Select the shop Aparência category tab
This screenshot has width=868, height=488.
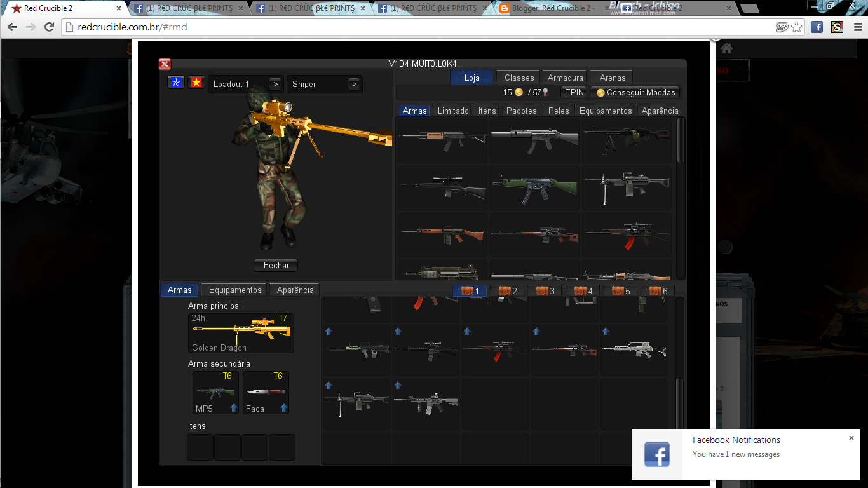tap(660, 111)
